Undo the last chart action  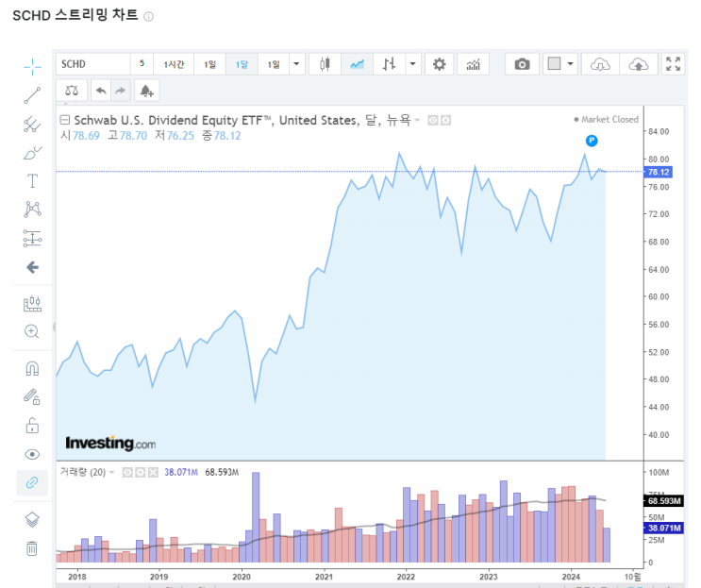[x=101, y=91]
